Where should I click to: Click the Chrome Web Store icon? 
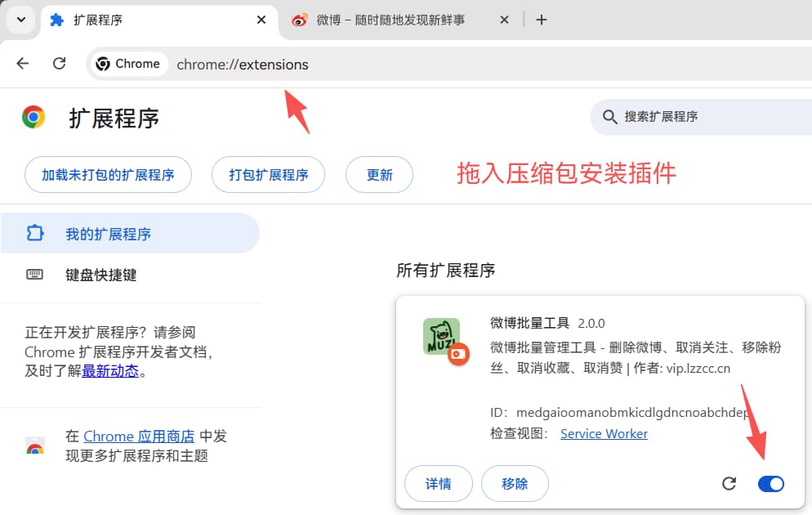35,446
